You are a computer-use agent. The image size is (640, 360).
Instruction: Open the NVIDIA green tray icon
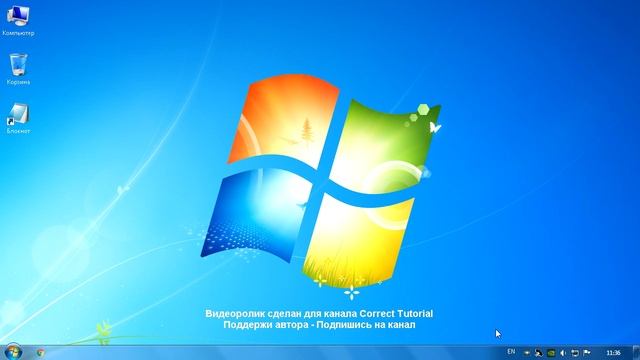[551, 353]
